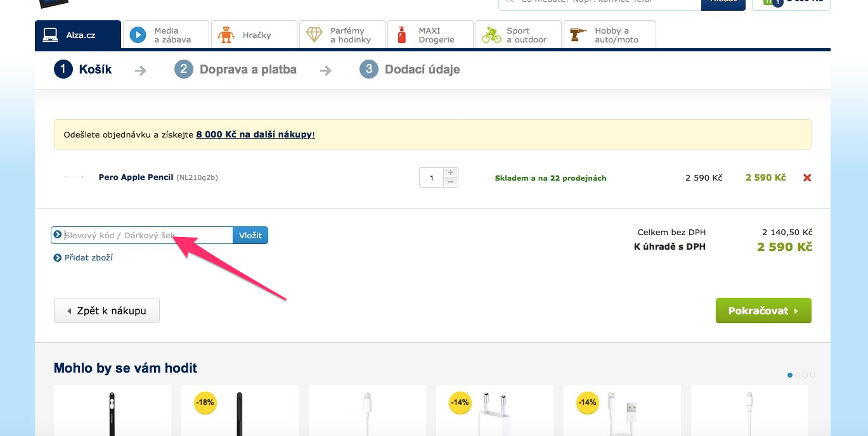Click the green Pokračovat button
Viewport: 868px width, 436px height.
pos(763,311)
